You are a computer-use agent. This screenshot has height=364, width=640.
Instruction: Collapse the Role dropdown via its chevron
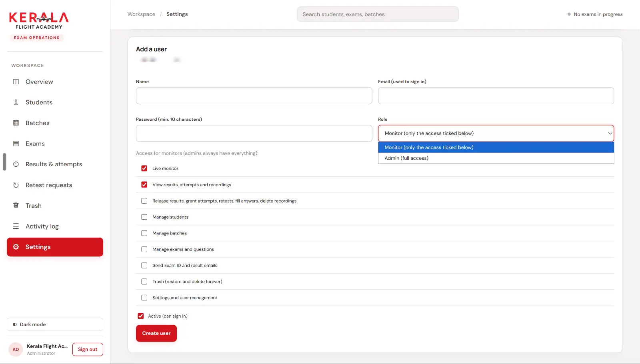610,133
